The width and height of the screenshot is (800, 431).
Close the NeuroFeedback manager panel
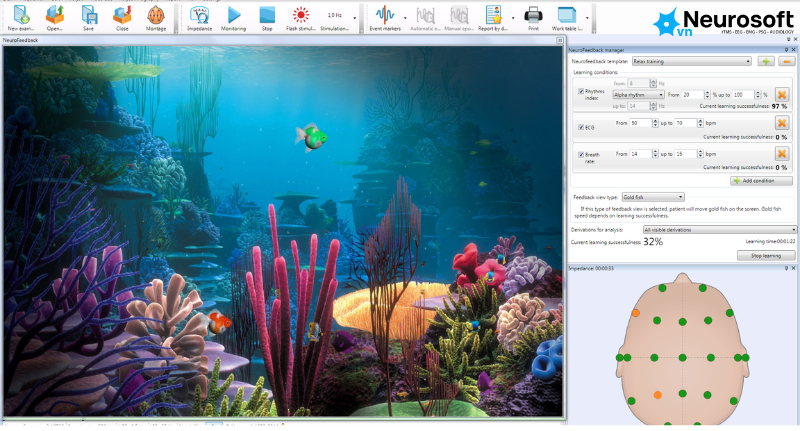(793, 49)
